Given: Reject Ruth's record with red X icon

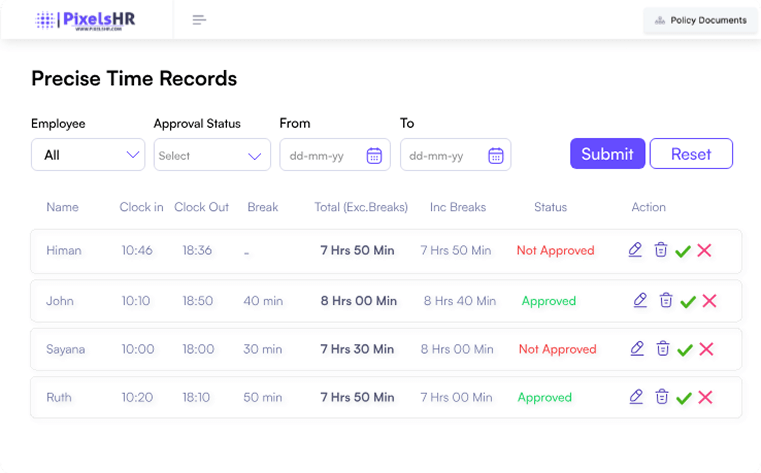Looking at the screenshot, I should (x=705, y=398).
